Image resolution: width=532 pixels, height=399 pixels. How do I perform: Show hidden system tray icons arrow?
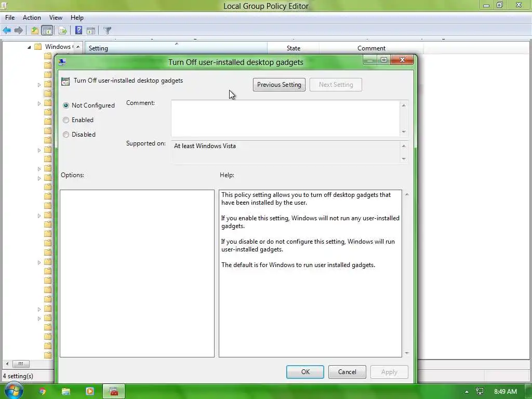[x=467, y=392]
